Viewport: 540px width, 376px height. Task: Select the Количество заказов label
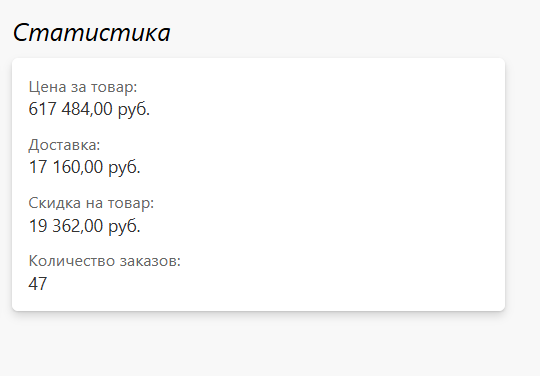click(x=104, y=261)
